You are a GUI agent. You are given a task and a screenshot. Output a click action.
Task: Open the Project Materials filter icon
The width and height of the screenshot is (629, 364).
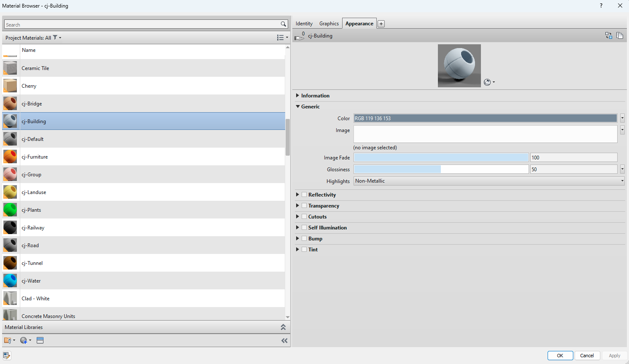(55, 38)
